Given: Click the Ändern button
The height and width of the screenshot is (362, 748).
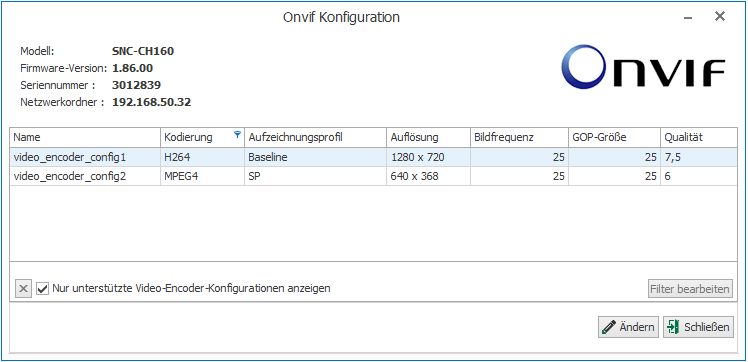Looking at the screenshot, I should click(628, 327).
